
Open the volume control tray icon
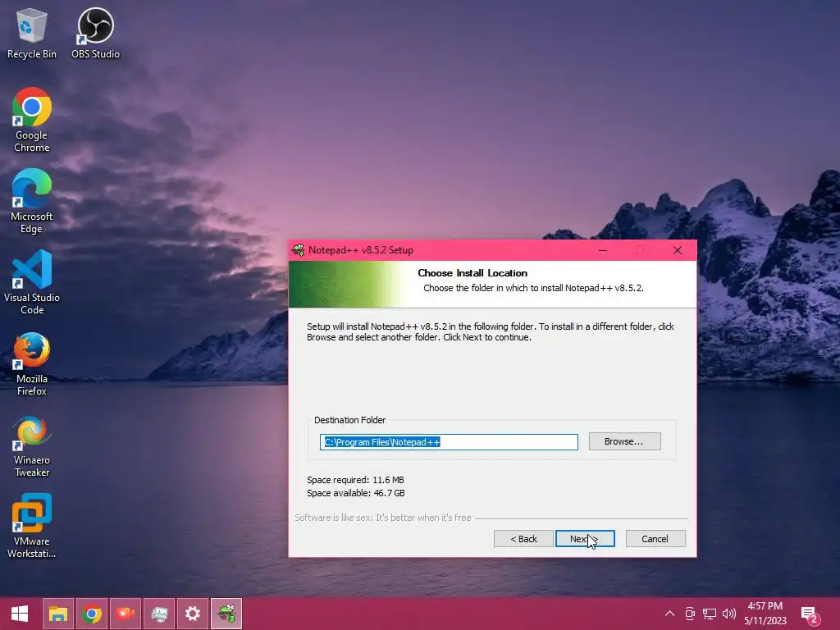click(x=728, y=614)
